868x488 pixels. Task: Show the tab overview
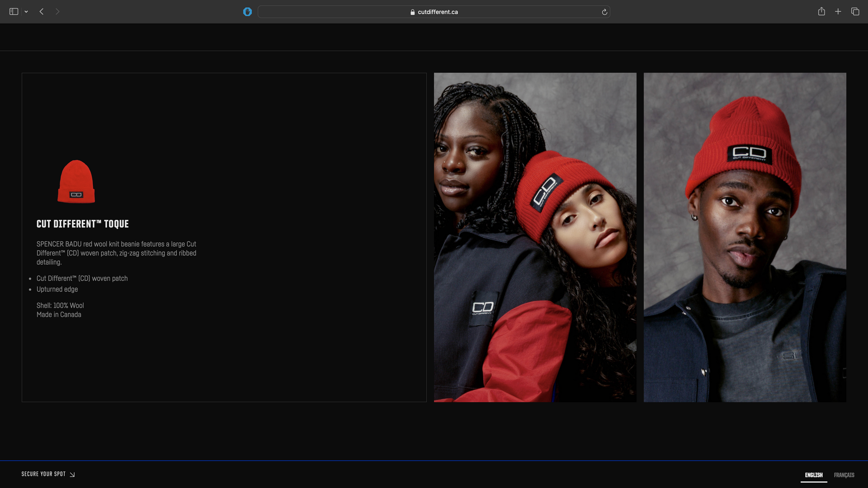855,12
